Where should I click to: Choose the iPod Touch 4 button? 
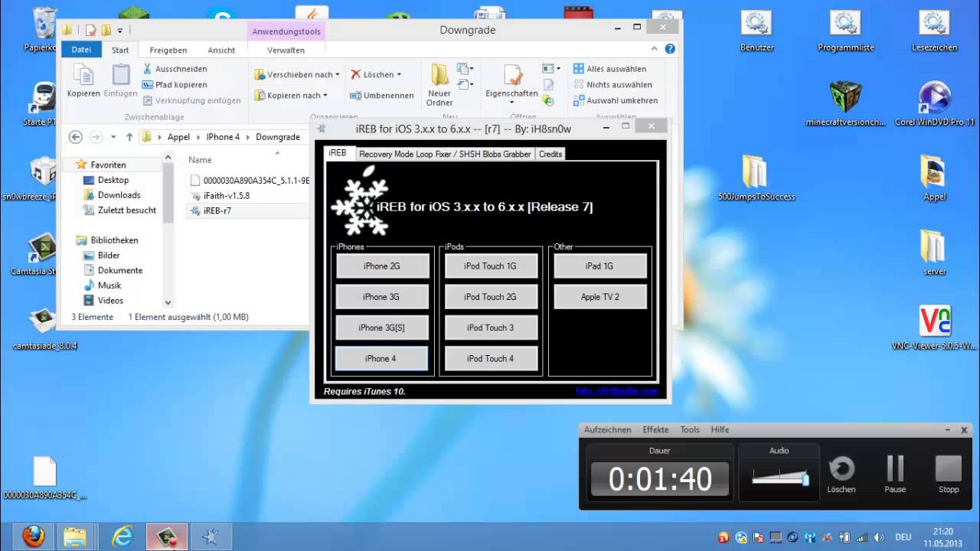[x=491, y=358]
